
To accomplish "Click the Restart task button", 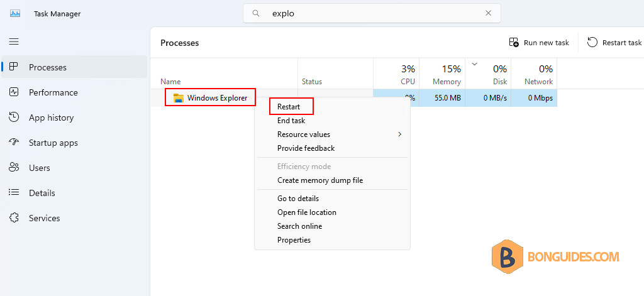I will [614, 42].
